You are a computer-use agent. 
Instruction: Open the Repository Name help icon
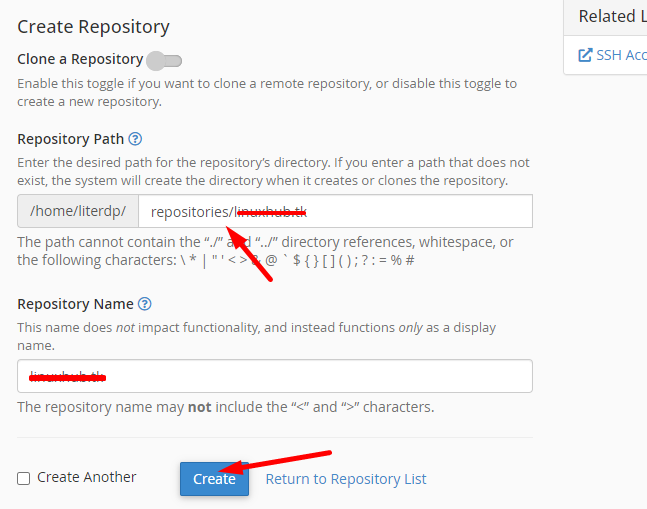coord(144,304)
